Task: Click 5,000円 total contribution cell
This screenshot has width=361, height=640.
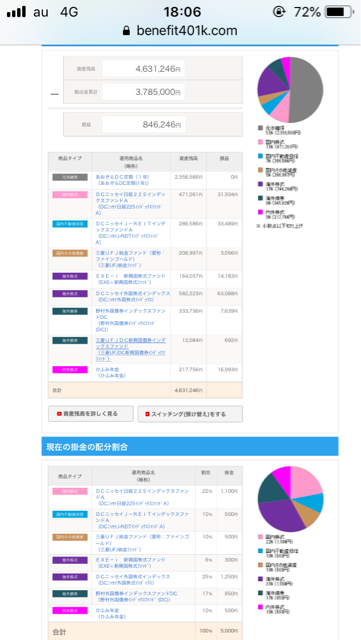Action: pyautogui.click(x=229, y=631)
